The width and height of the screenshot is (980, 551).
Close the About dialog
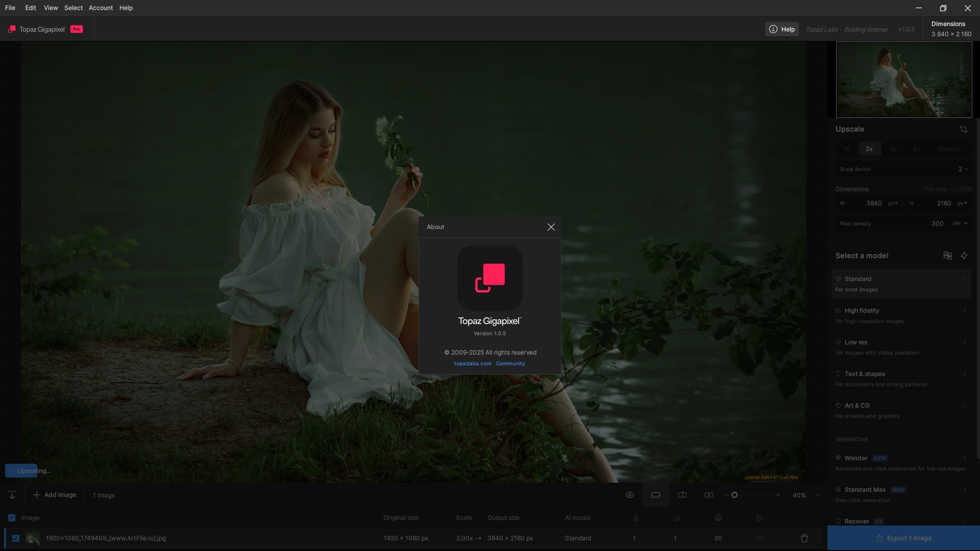pyautogui.click(x=551, y=227)
